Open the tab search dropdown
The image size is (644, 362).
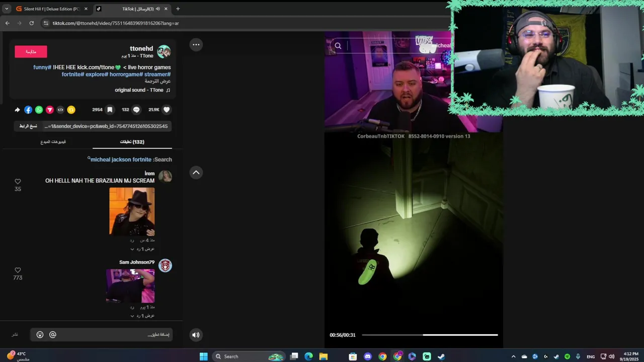tap(7, 9)
